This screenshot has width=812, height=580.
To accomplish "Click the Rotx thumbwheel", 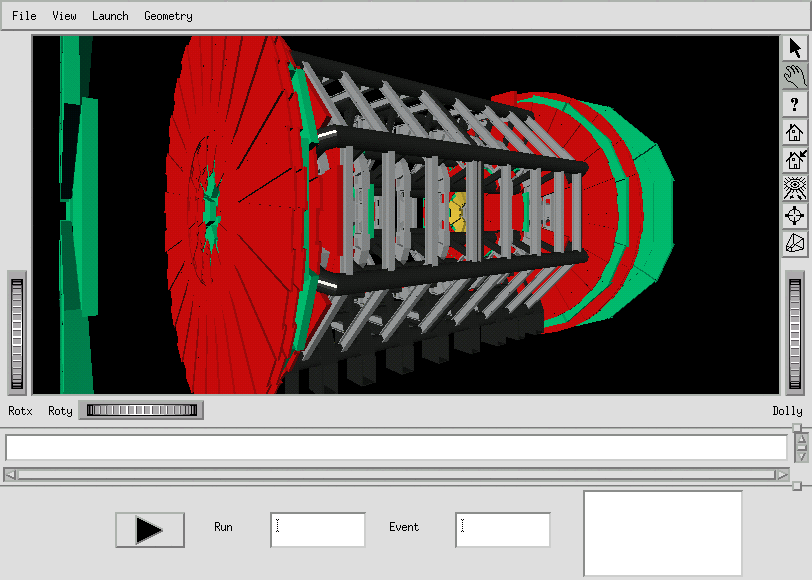I will [17, 333].
